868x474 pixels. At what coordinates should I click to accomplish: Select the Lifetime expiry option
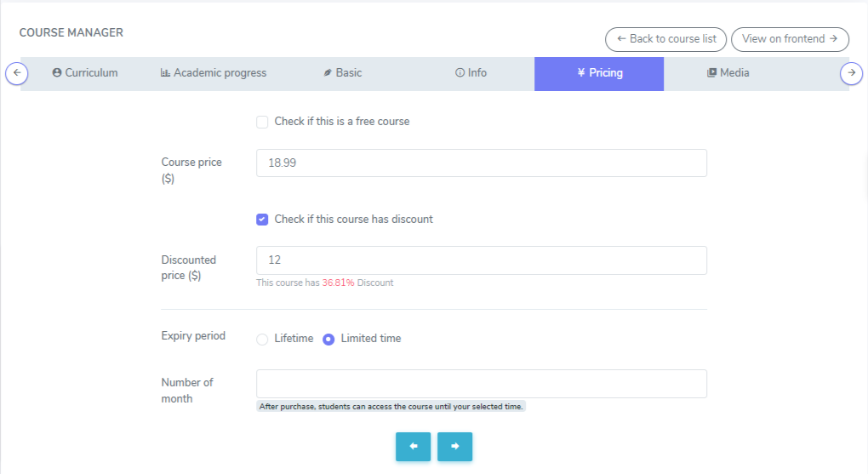tap(262, 339)
